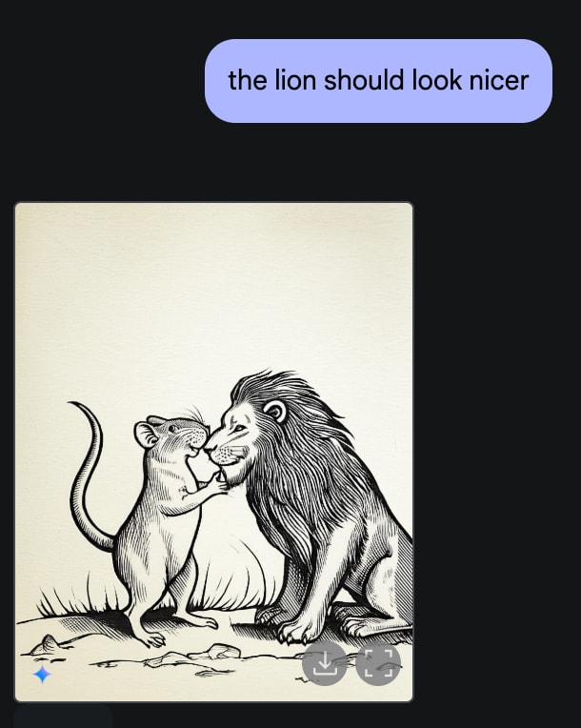
Task: Click the dark panel below the image
Action: [x=63, y=717]
